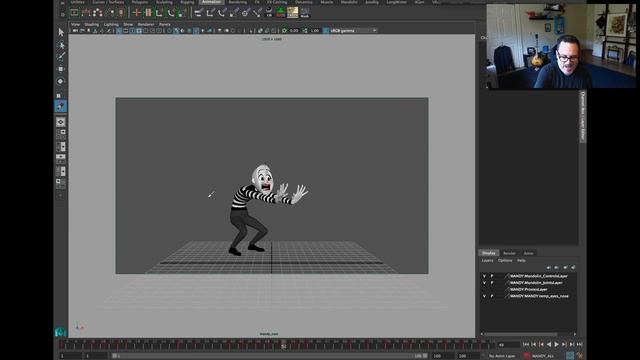Click the viewport gamma icon beside 1.00
Viewport: 640px width, 360px height.
point(305,31)
